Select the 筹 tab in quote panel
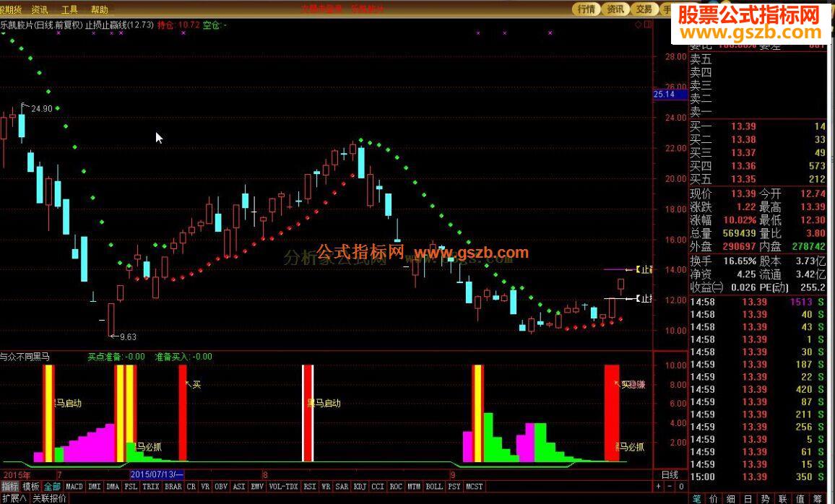835x504 pixels. click(818, 499)
